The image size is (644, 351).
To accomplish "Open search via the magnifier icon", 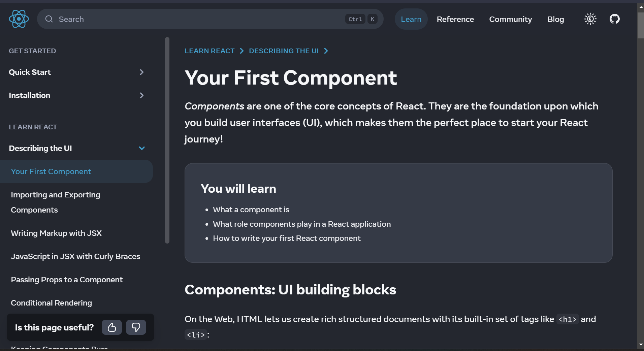I will (x=49, y=19).
